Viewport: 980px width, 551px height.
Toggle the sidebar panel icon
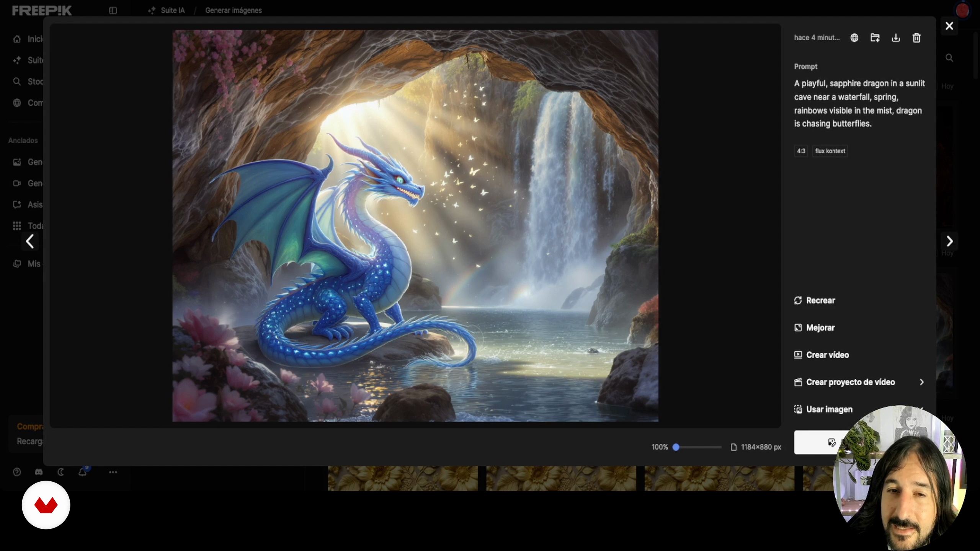(113, 10)
